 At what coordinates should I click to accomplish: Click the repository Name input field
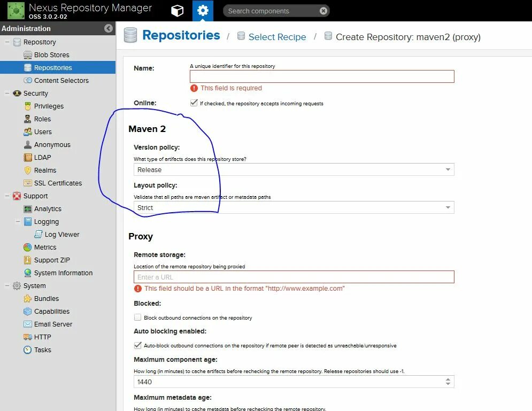coord(322,76)
